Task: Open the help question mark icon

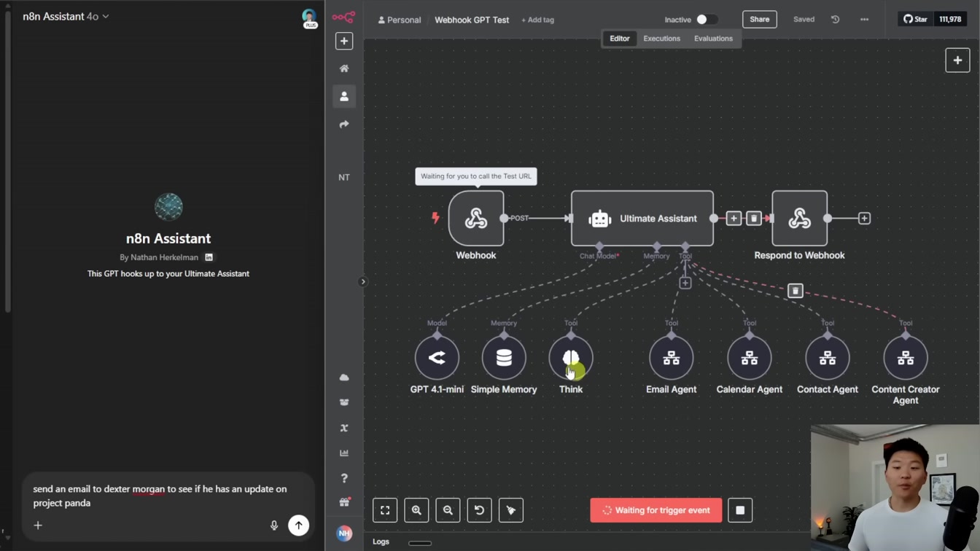Action: 344,478
